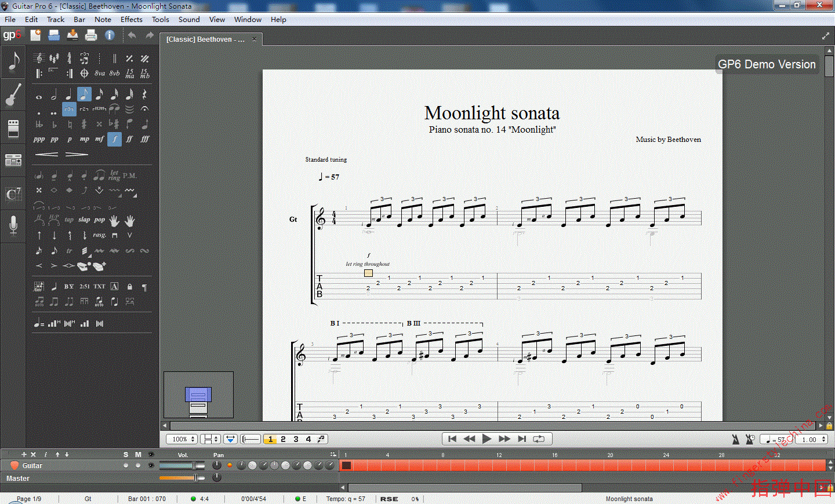Open the Effects menu
The height and width of the screenshot is (504, 835).
pyautogui.click(x=132, y=19)
